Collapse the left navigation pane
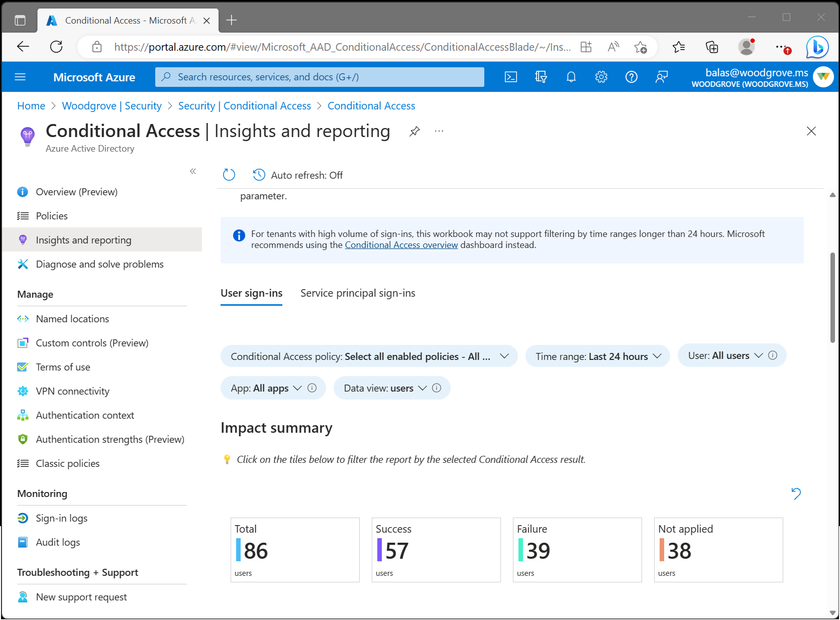 [193, 171]
